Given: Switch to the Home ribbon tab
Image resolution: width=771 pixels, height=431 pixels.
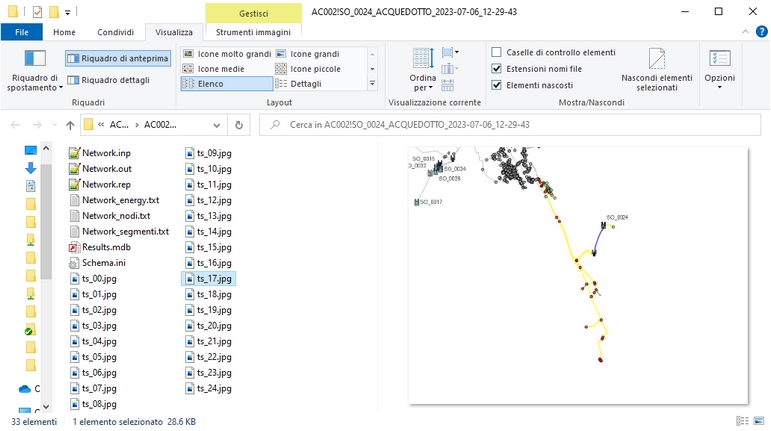Looking at the screenshot, I should [x=64, y=32].
